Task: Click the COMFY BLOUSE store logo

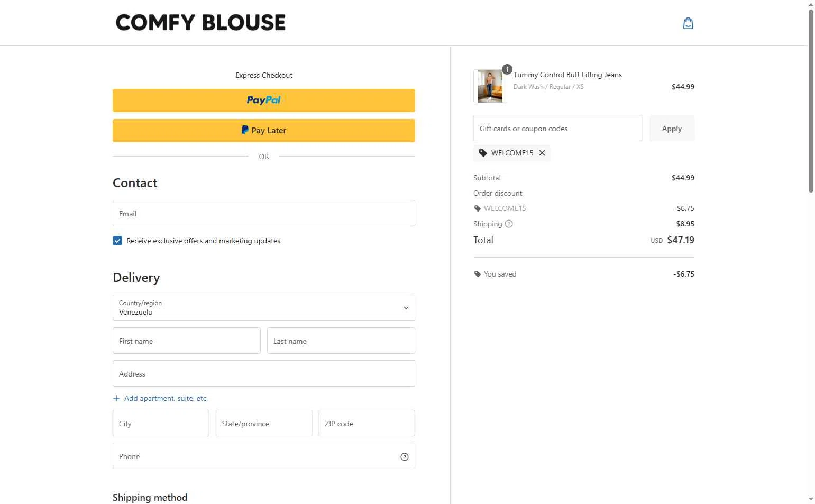Action: (x=200, y=23)
